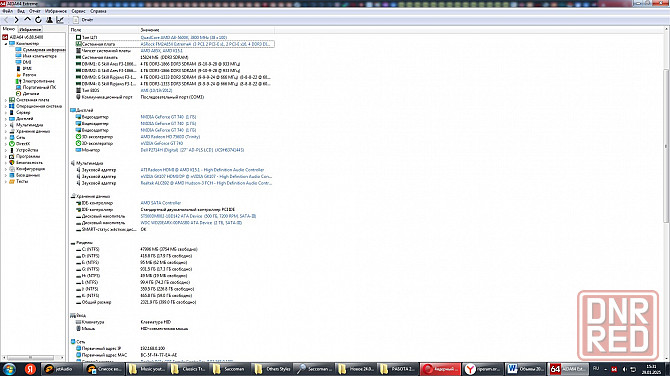Viewport: 670px width, 376px height.
Task: Open the Dell monitor value link
Action: (x=192, y=150)
